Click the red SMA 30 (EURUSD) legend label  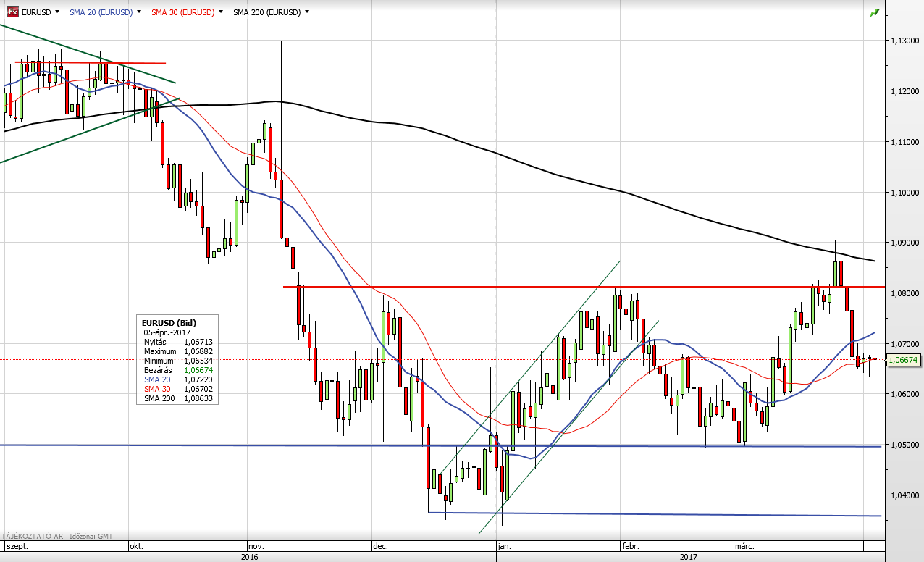tap(183, 12)
